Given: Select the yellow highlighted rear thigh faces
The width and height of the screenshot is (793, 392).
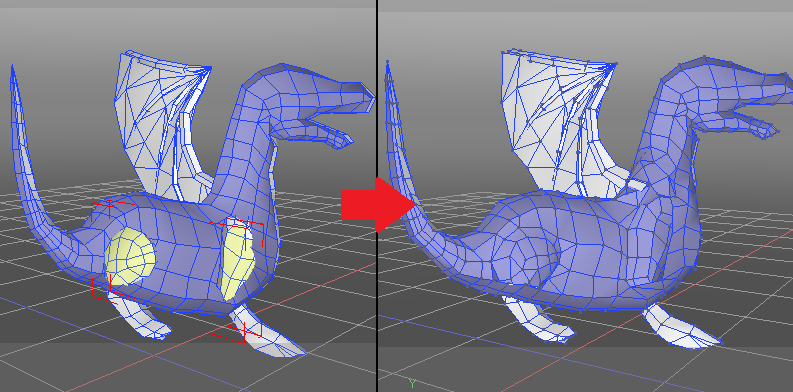Looking at the screenshot, I should click(130, 256).
